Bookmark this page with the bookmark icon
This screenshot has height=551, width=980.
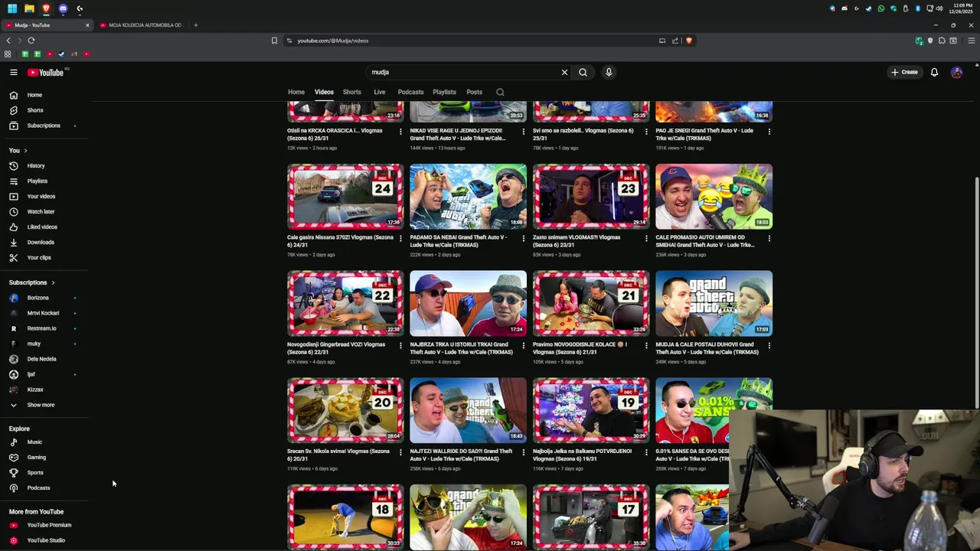click(x=274, y=41)
